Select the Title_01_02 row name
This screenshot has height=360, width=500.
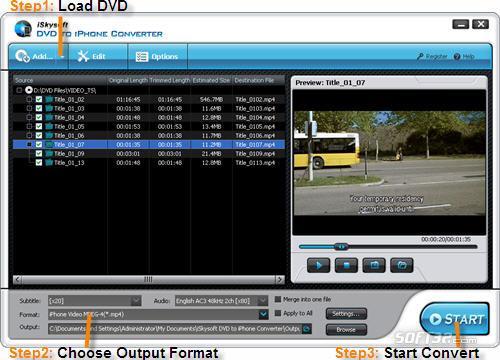69,99
